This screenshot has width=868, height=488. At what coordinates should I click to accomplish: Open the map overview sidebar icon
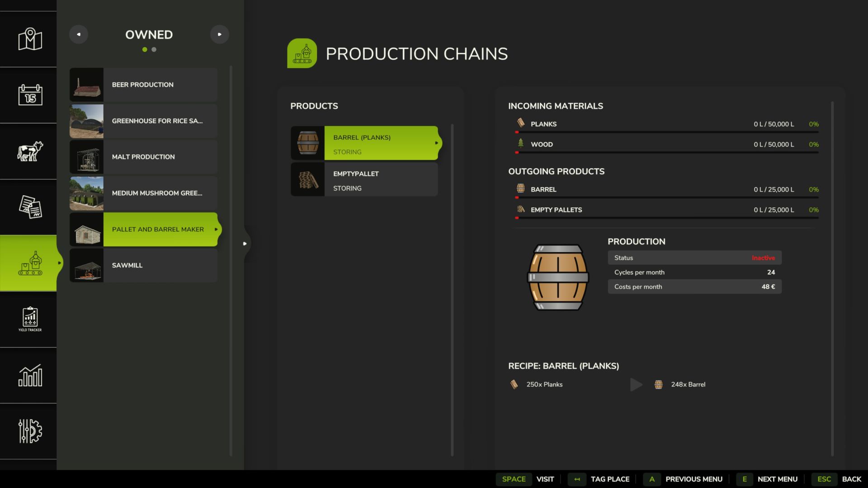pos(30,39)
